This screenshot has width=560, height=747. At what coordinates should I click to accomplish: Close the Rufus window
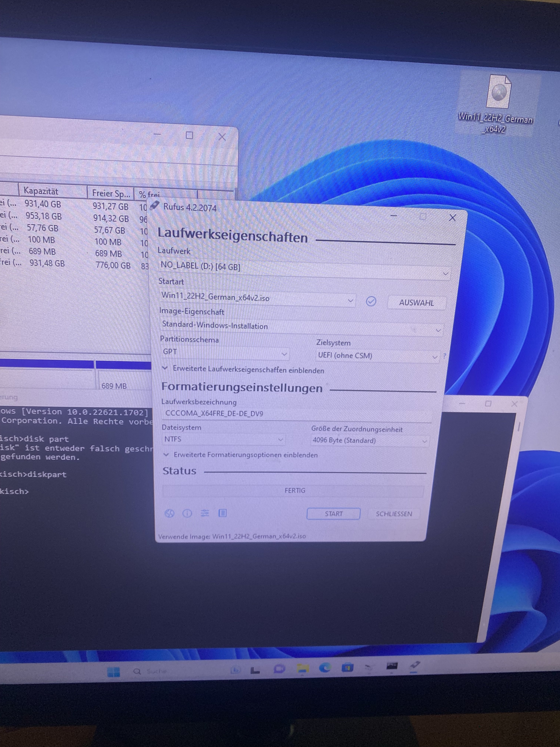(x=452, y=218)
